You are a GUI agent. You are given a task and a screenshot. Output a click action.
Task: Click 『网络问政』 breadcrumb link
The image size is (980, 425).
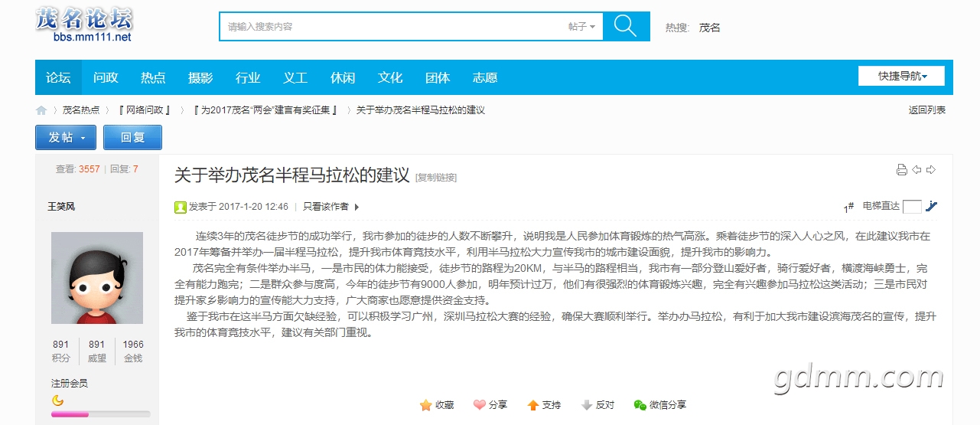coord(145,110)
